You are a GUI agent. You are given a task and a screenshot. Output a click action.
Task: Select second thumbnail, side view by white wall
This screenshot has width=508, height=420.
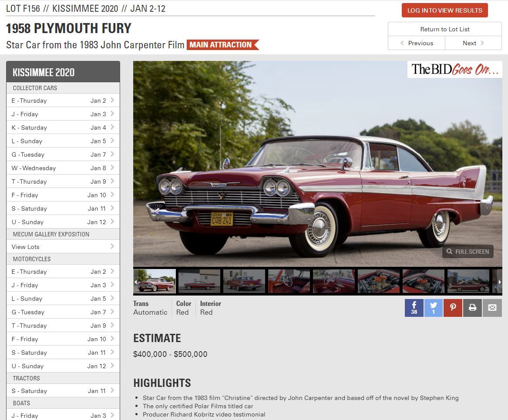199,281
